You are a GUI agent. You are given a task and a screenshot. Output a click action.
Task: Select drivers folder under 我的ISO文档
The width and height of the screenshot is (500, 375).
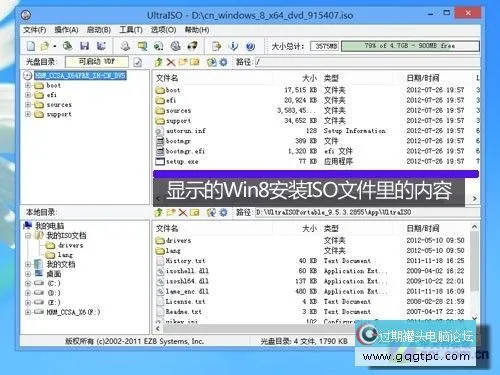click(70, 245)
